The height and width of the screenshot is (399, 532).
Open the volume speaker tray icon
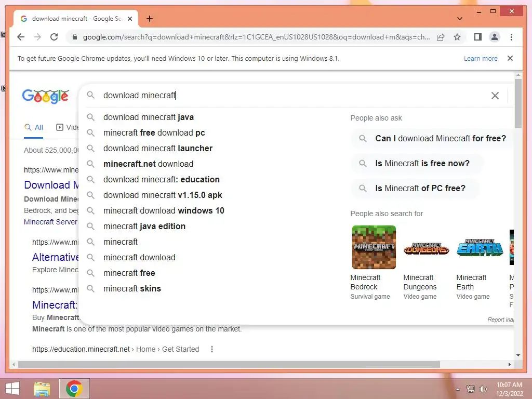483,389
